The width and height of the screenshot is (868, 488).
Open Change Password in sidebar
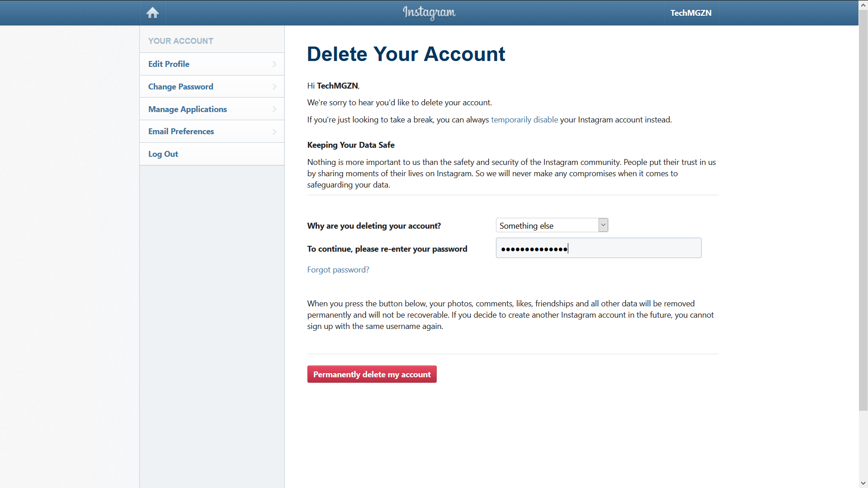(x=212, y=86)
